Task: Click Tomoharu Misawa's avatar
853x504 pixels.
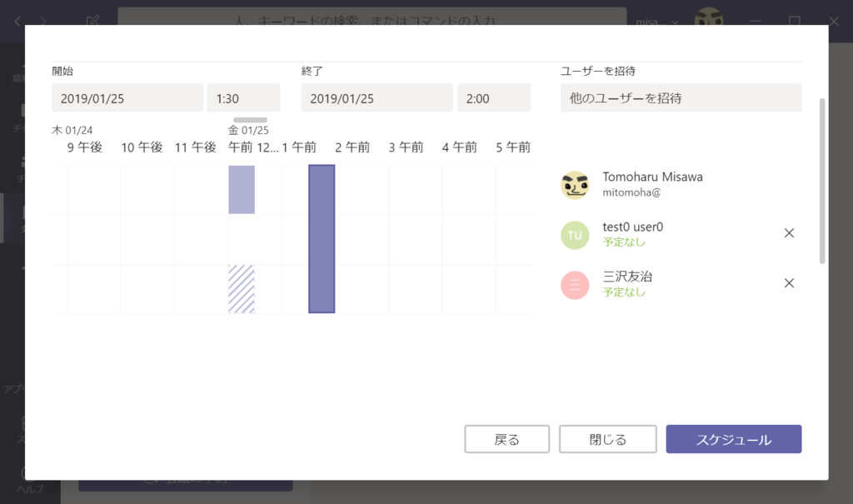Action: tap(576, 183)
